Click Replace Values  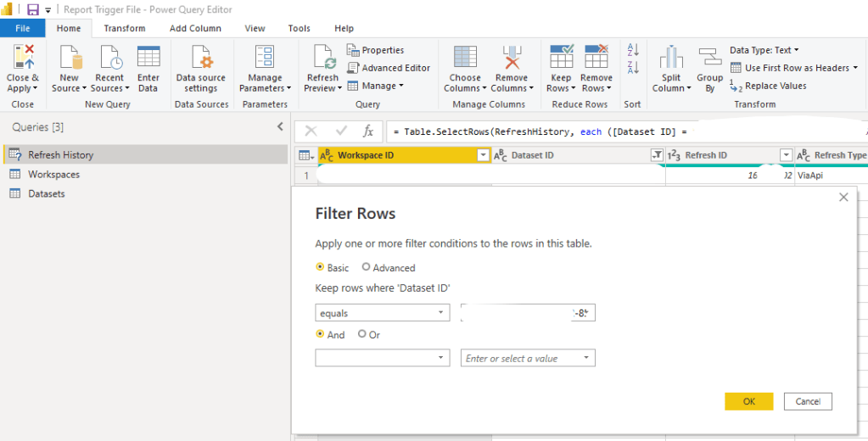click(x=768, y=86)
